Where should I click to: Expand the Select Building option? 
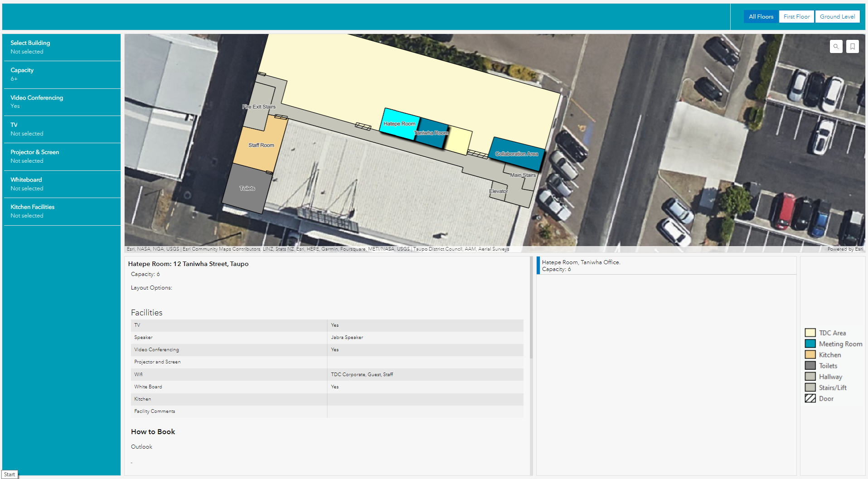(62, 47)
